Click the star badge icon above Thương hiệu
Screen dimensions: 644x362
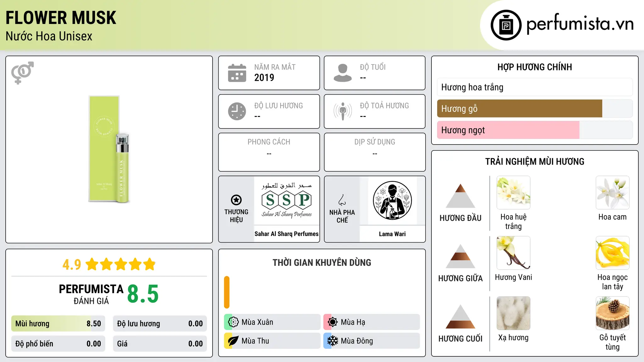point(236,200)
